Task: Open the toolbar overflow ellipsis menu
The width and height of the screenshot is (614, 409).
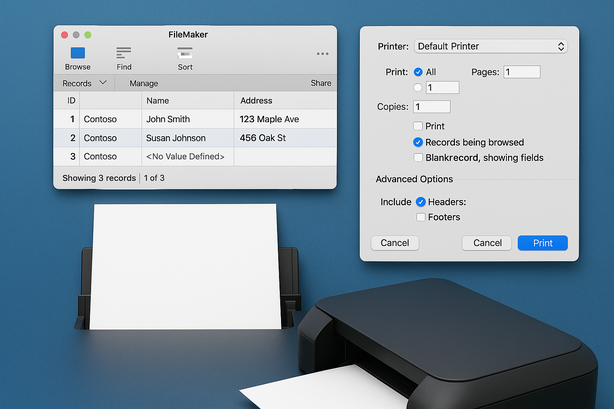Action: point(323,54)
